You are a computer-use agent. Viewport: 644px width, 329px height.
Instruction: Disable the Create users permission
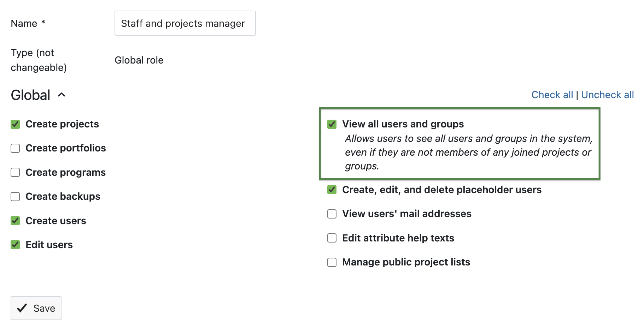(x=15, y=221)
